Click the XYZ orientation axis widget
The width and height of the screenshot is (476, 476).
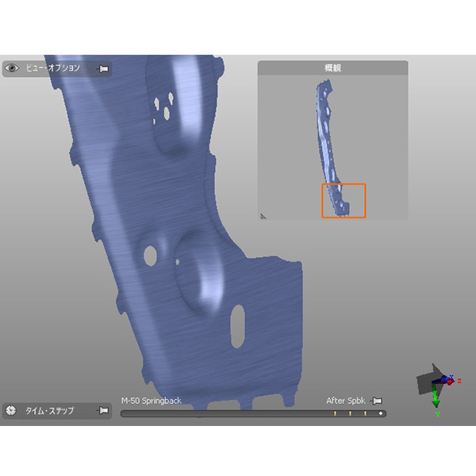[439, 389]
